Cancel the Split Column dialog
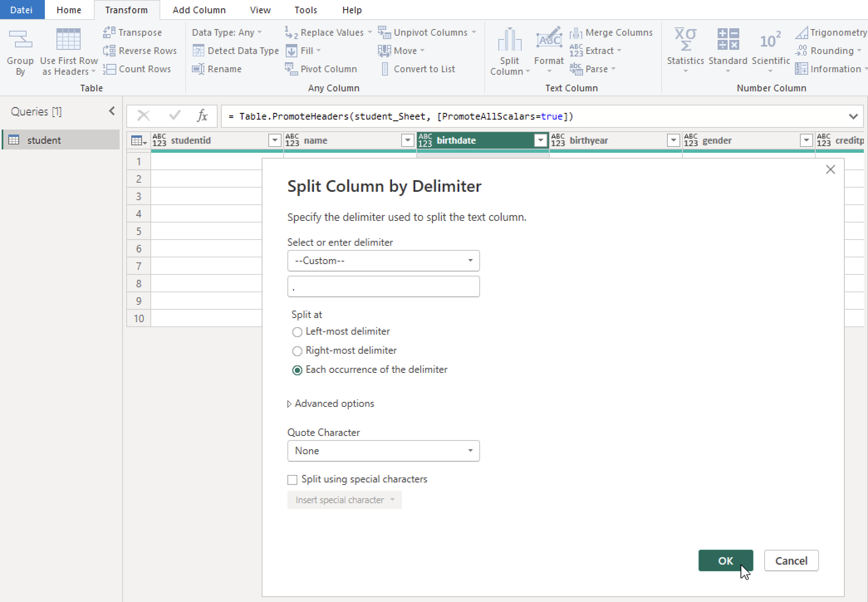The width and height of the screenshot is (868, 602). (x=791, y=560)
